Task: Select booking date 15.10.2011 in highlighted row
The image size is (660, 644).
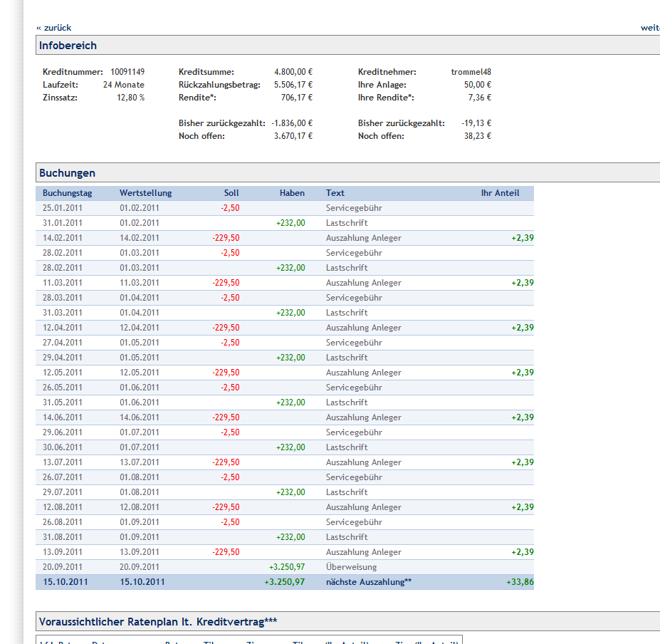Action: click(x=66, y=581)
